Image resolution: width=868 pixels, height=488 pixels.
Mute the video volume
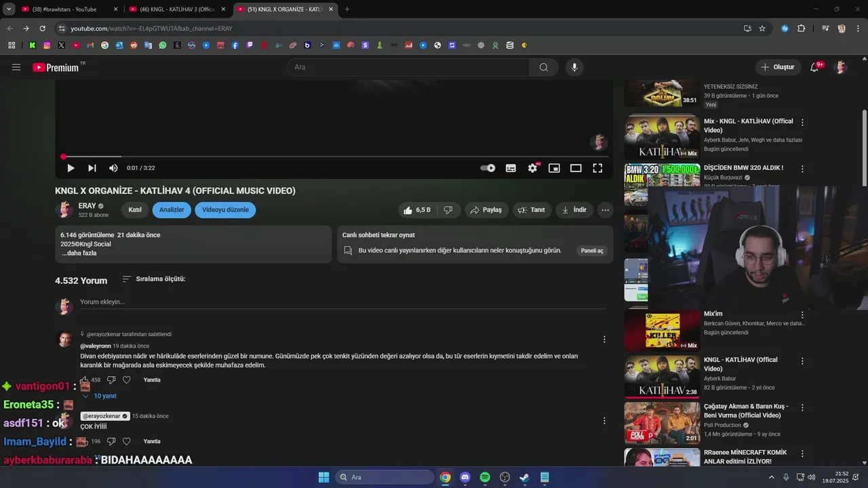[113, 168]
